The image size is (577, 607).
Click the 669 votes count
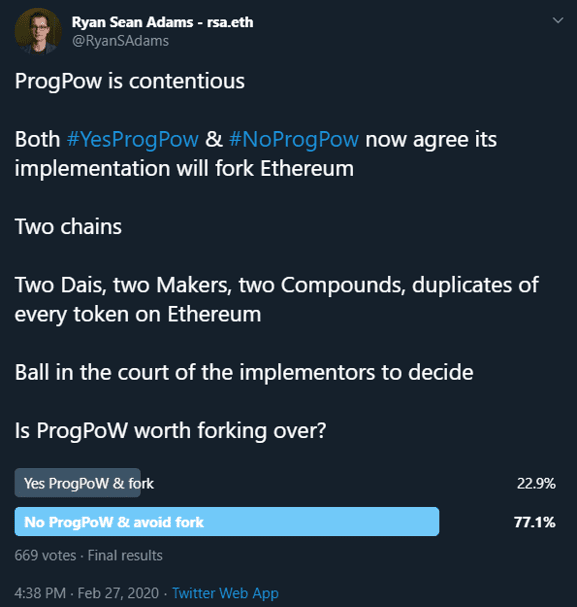[x=45, y=556]
